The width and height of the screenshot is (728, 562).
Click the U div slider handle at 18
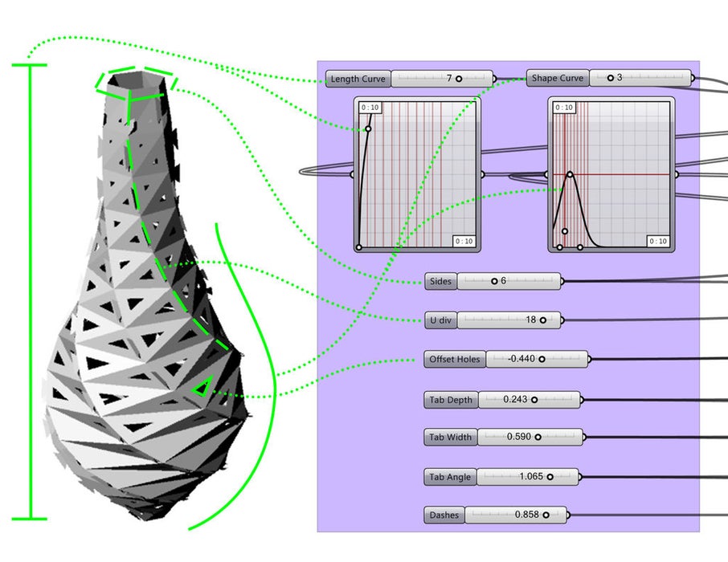[x=543, y=320]
